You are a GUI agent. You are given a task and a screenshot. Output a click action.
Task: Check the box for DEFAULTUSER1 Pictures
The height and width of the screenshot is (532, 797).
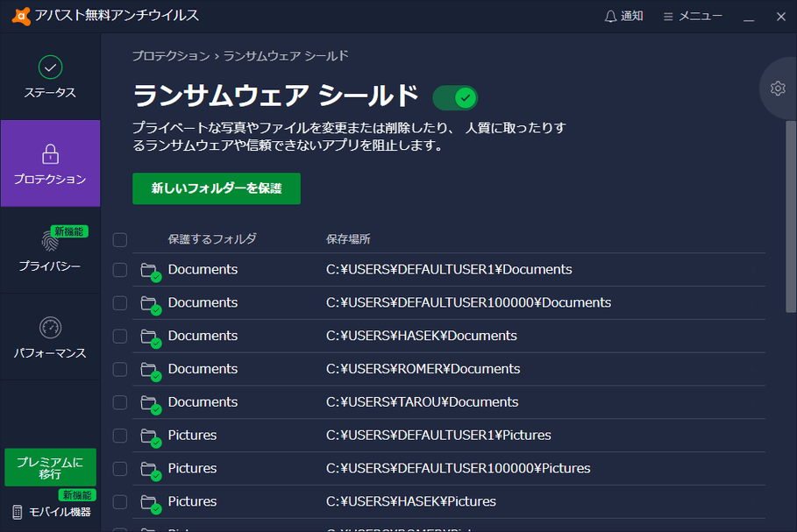coord(120,436)
